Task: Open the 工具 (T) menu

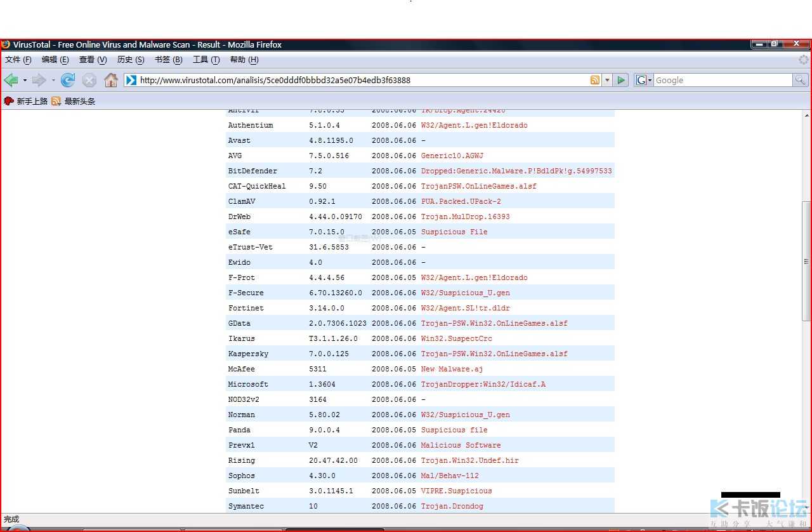Action: click(x=206, y=60)
